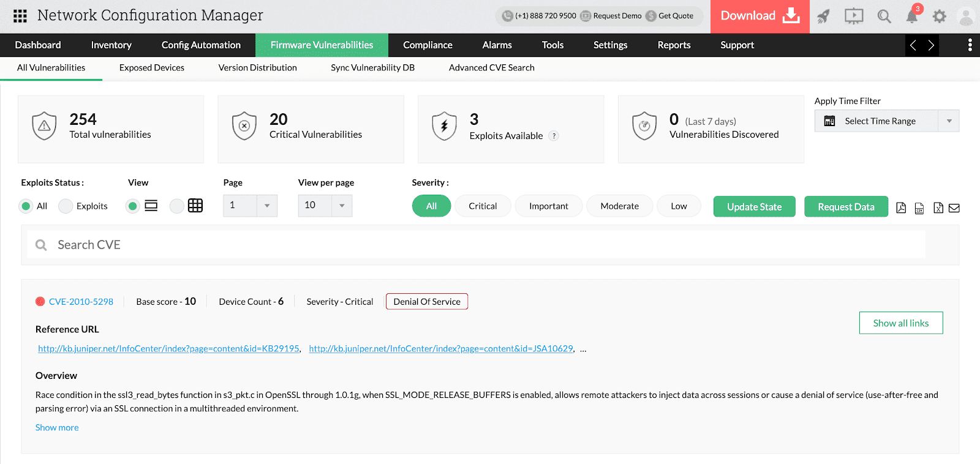This screenshot has height=464, width=980.
Task: Click the Update State button
Action: tap(755, 207)
